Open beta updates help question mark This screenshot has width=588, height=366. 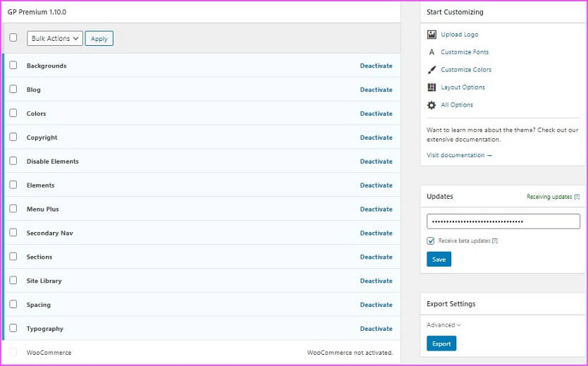click(495, 240)
